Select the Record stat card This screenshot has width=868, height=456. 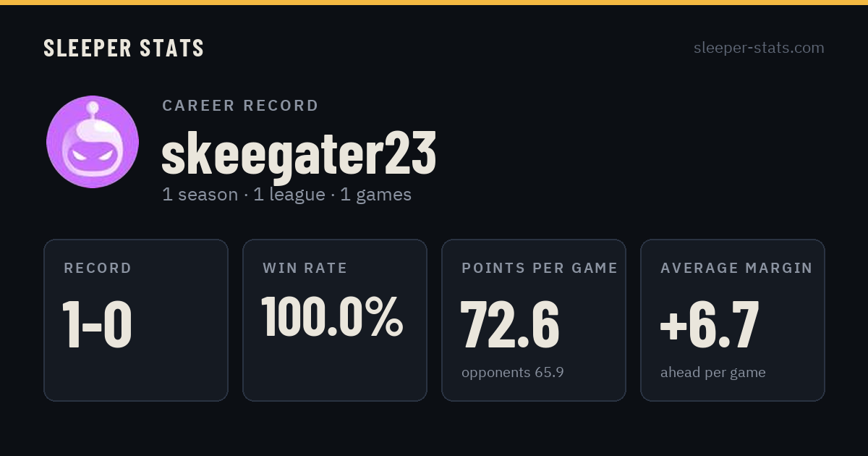pos(136,320)
